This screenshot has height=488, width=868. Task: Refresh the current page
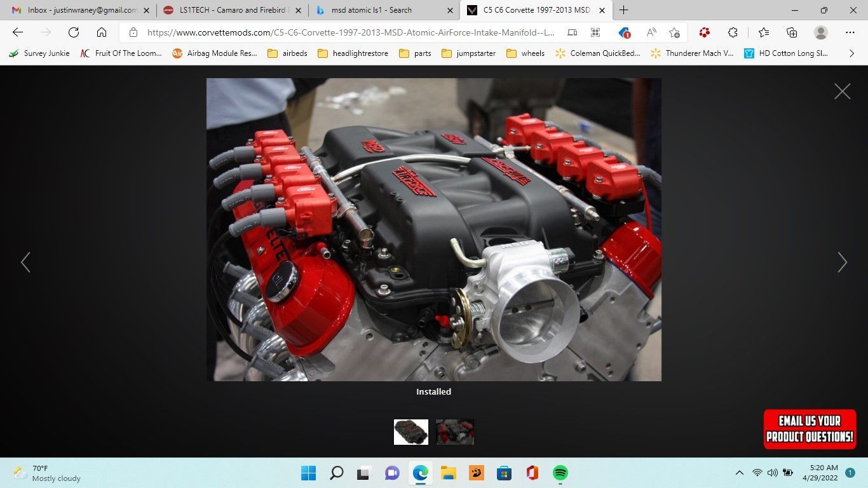[74, 32]
